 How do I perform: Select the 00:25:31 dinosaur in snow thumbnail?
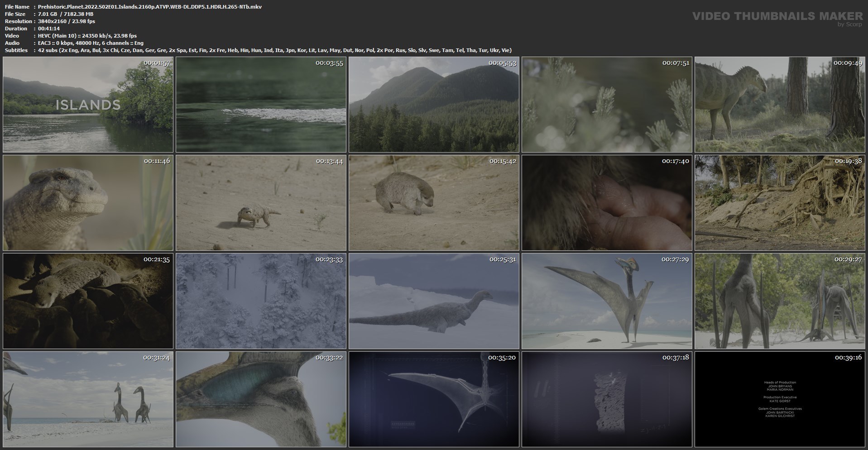pos(434,301)
